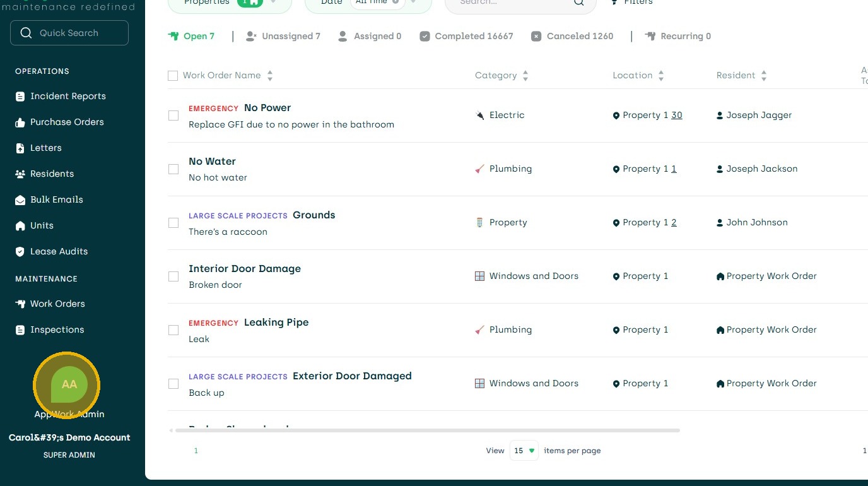Go to Purchase Orders in the sidebar
This screenshot has width=868, height=486.
tap(60, 122)
